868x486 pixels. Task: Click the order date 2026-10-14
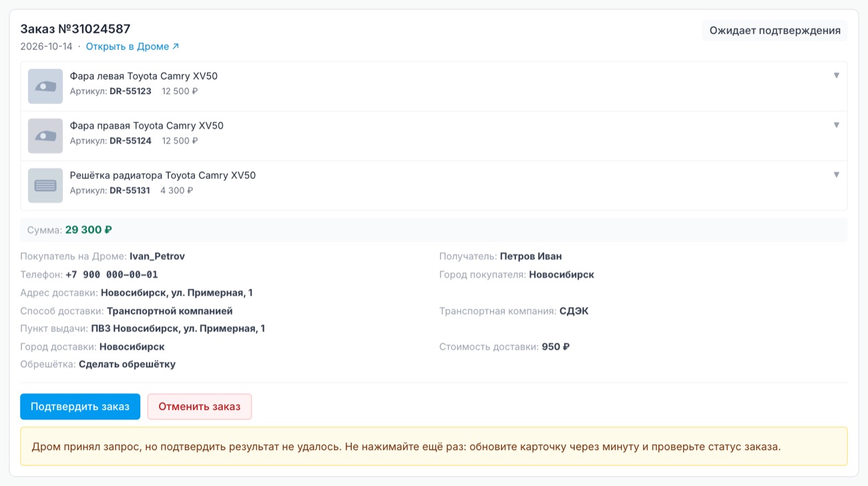point(46,47)
